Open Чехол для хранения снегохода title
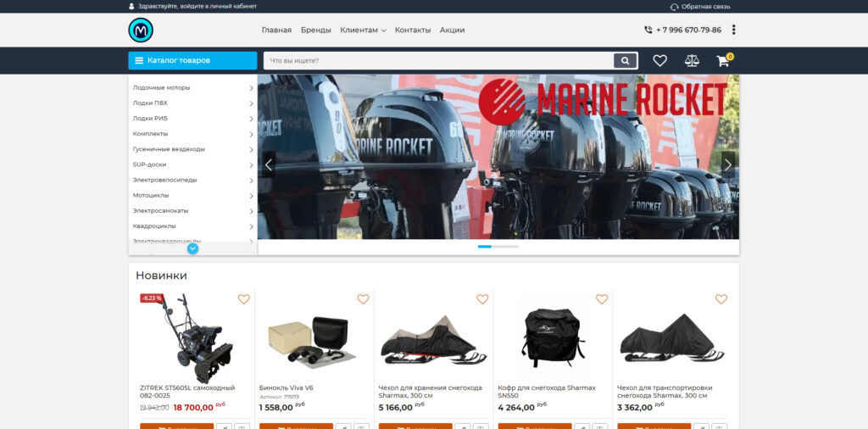 coord(430,392)
